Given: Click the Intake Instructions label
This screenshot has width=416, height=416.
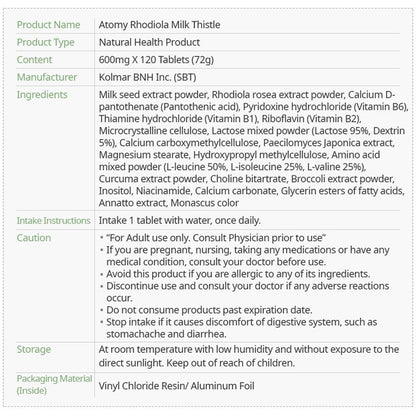Looking at the screenshot, I should coord(54,220).
